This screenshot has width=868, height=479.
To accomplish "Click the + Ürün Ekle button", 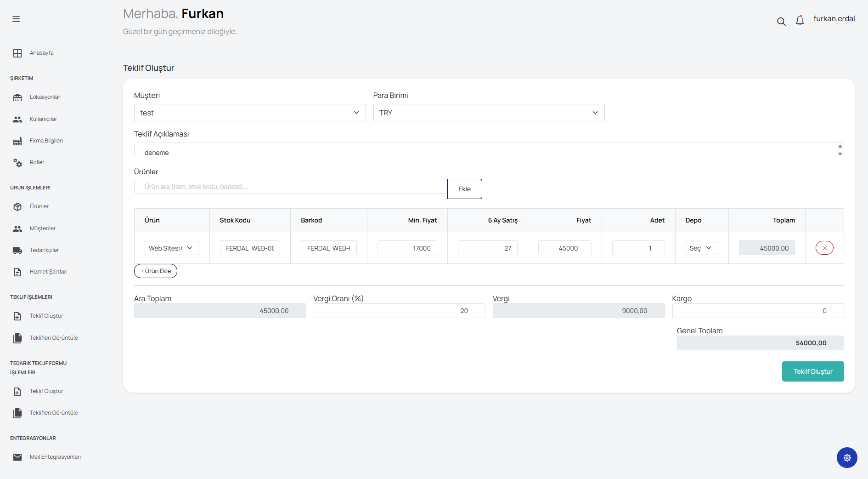I will coord(156,271).
